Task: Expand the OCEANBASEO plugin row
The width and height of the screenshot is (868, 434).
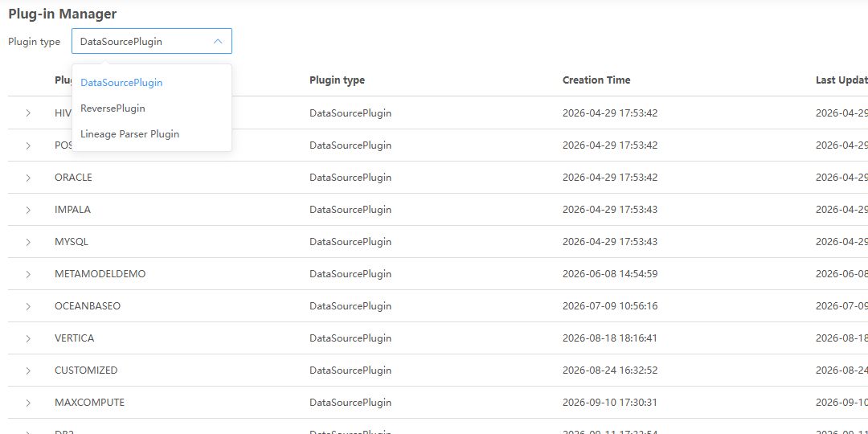Action: click(x=28, y=306)
